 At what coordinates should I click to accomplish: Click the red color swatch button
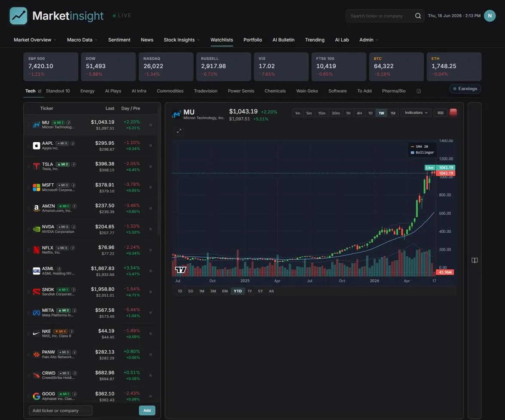pyautogui.click(x=453, y=113)
